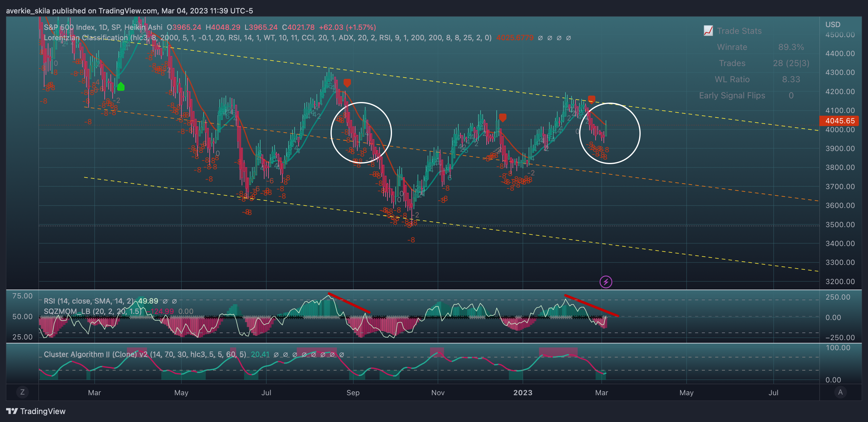Click the SQZMOM_LB indicator label
Viewport: 868px width, 422px height.
pyautogui.click(x=93, y=311)
